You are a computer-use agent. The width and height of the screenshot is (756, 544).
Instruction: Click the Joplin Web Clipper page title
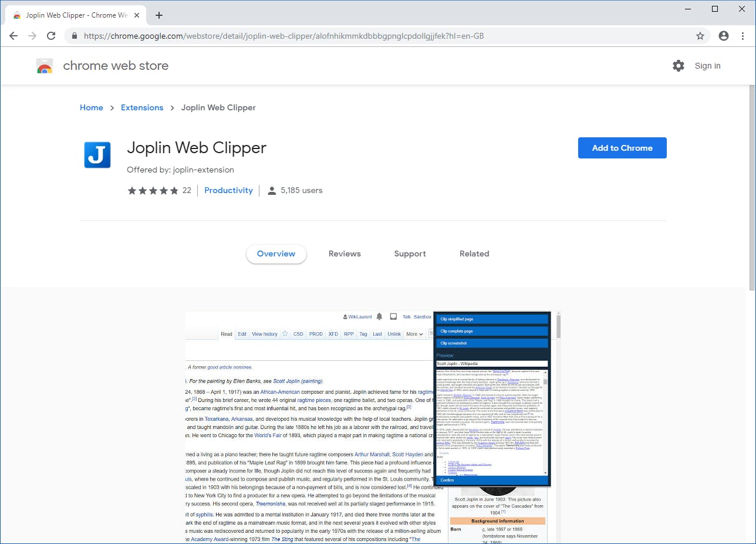click(x=197, y=147)
